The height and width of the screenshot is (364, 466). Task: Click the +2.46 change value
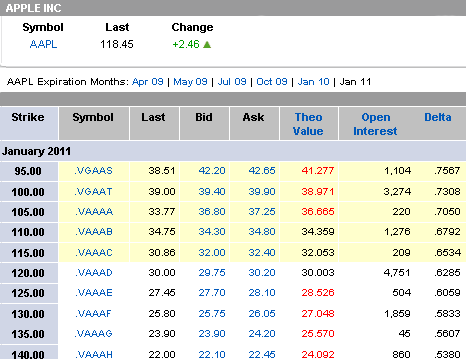point(186,44)
